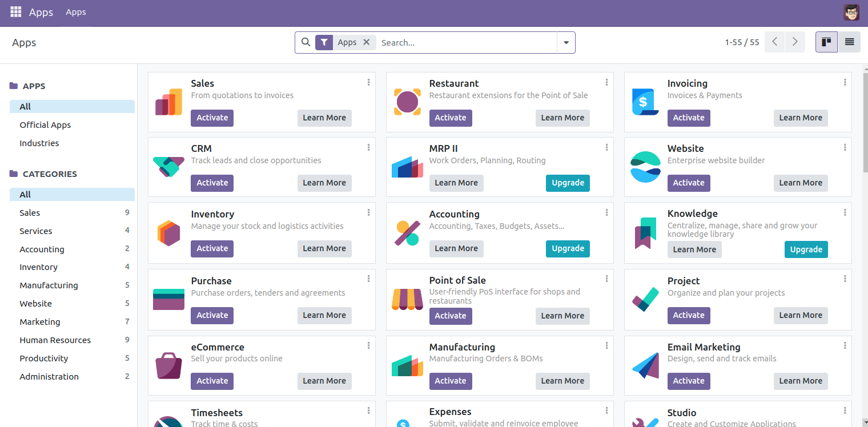Remove the Apps filter from search
This screenshot has width=868, height=427.
tap(367, 42)
